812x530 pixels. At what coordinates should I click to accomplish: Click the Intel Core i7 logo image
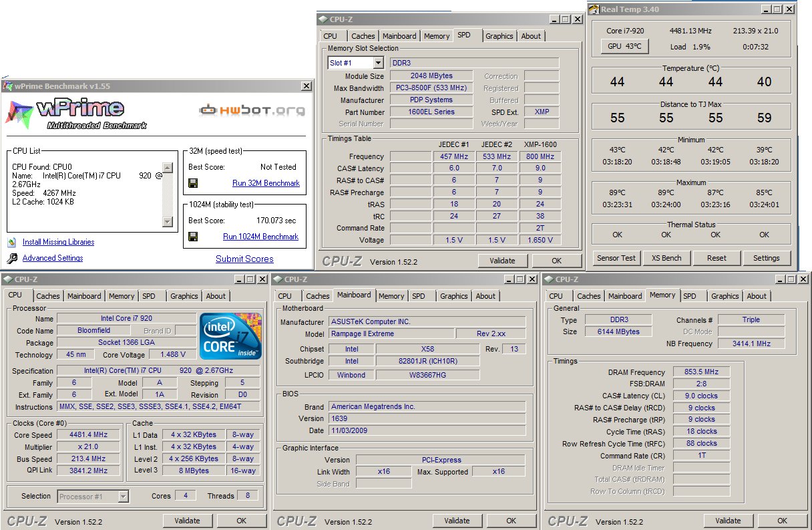tap(230, 336)
